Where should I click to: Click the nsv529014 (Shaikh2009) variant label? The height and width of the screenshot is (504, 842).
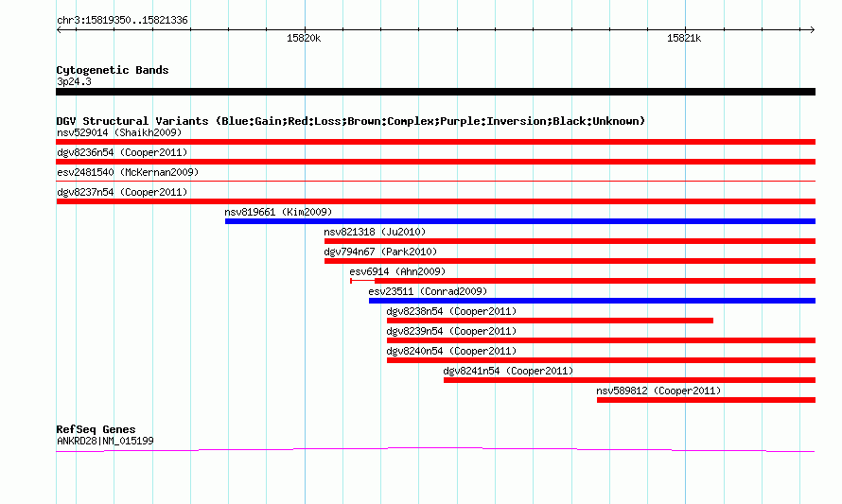pos(119,132)
